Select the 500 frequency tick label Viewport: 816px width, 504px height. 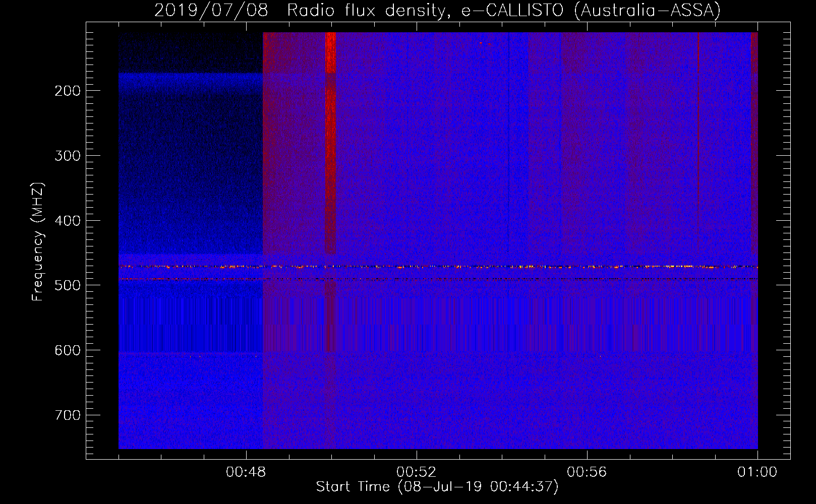tap(68, 285)
